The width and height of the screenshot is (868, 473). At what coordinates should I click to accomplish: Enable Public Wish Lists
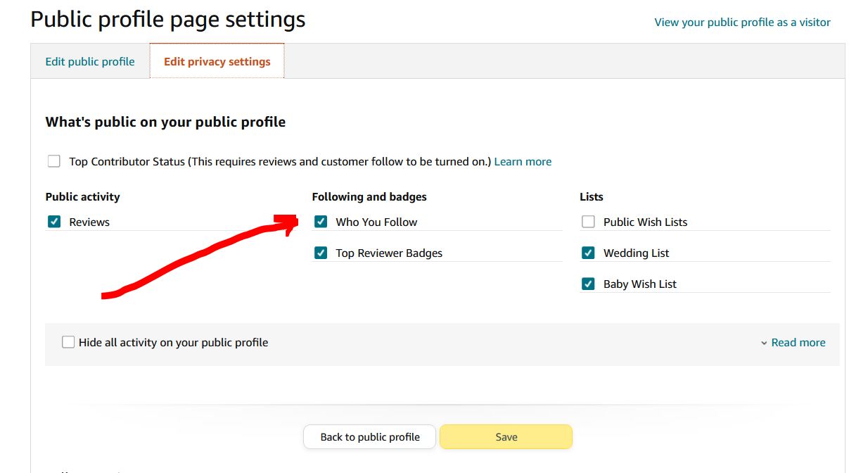tap(588, 221)
